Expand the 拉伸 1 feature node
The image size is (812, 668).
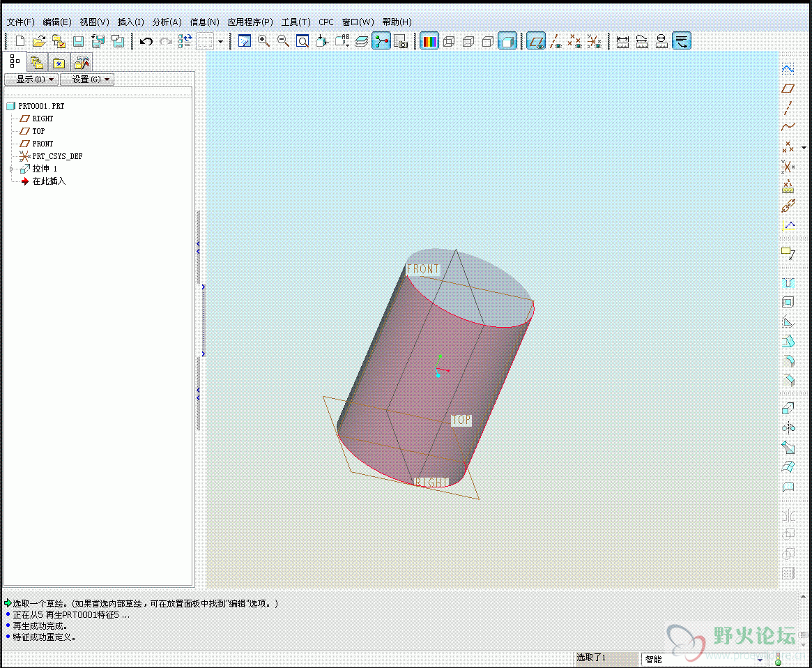pyautogui.click(x=11, y=169)
